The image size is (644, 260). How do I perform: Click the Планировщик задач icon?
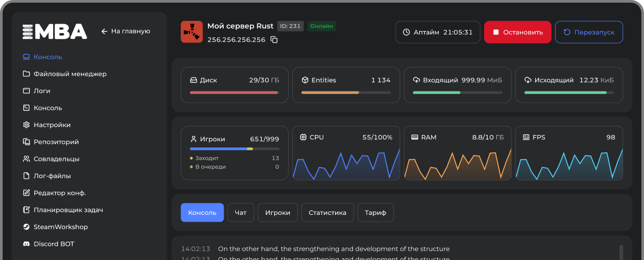[x=26, y=210]
